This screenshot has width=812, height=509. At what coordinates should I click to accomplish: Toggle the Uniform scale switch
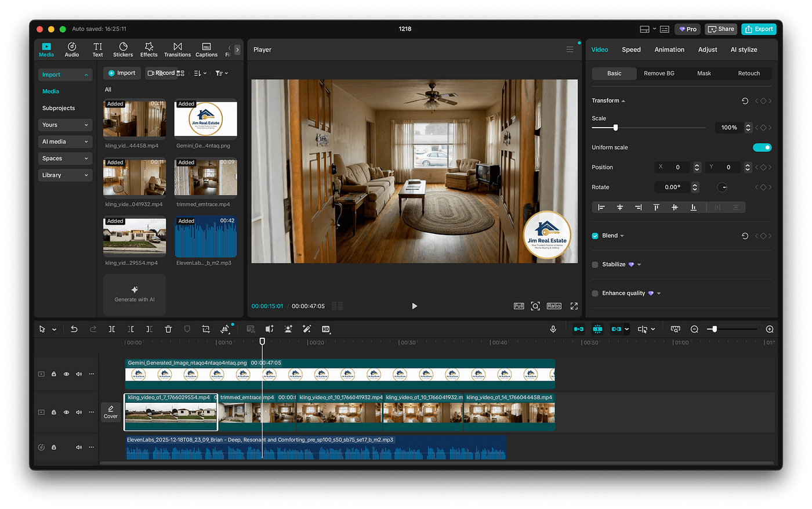click(762, 147)
